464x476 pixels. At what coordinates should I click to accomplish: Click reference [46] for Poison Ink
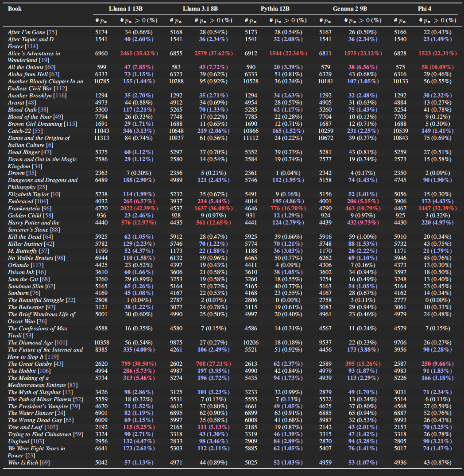click(41, 272)
